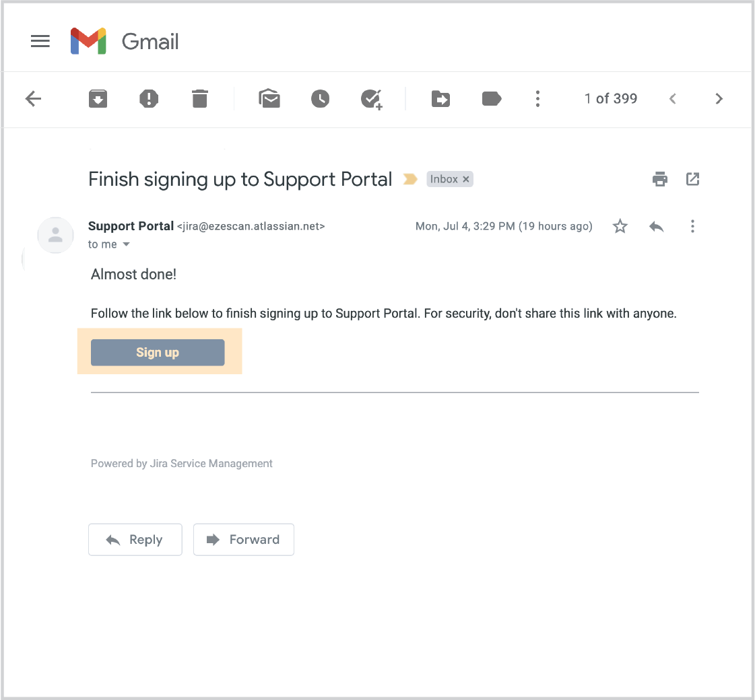The height and width of the screenshot is (700, 755).
Task: Go back to inbox with arrow
Action: [x=33, y=99]
